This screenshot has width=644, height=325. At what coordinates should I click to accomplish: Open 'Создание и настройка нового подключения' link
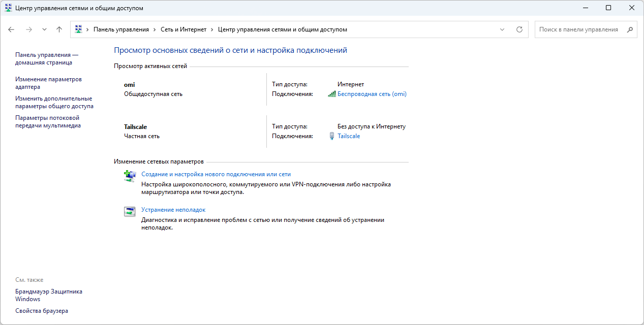point(216,174)
